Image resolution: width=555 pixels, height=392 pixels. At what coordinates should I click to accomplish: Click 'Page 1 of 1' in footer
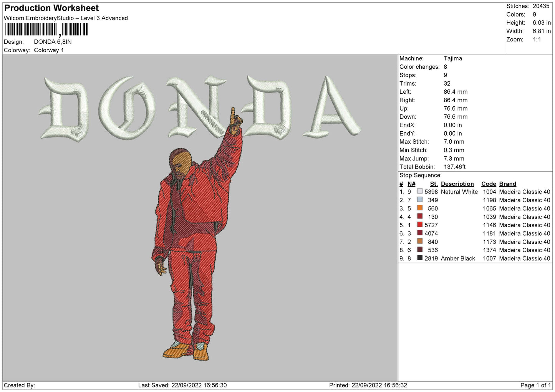(x=535, y=385)
